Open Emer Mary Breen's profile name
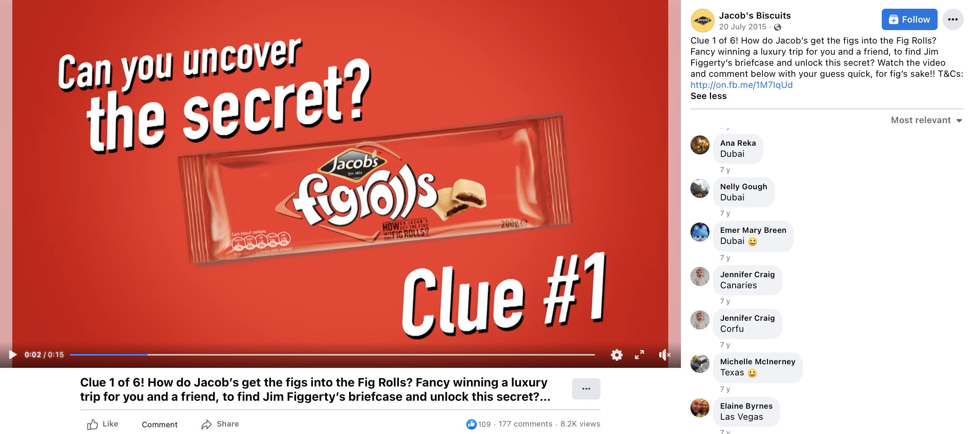This screenshot has height=434, width=980. 753,230
